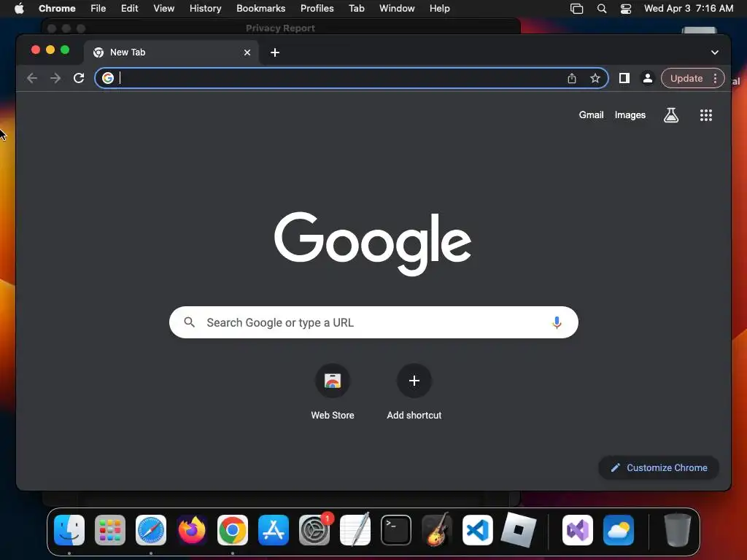The image size is (747, 560).
Task: Open System Settings from the Dock
Action: coord(314,530)
